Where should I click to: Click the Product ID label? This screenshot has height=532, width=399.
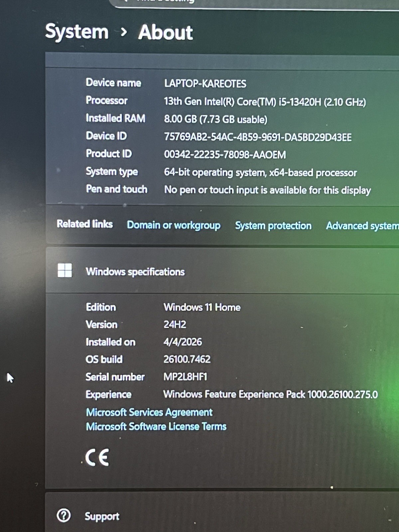pos(109,153)
